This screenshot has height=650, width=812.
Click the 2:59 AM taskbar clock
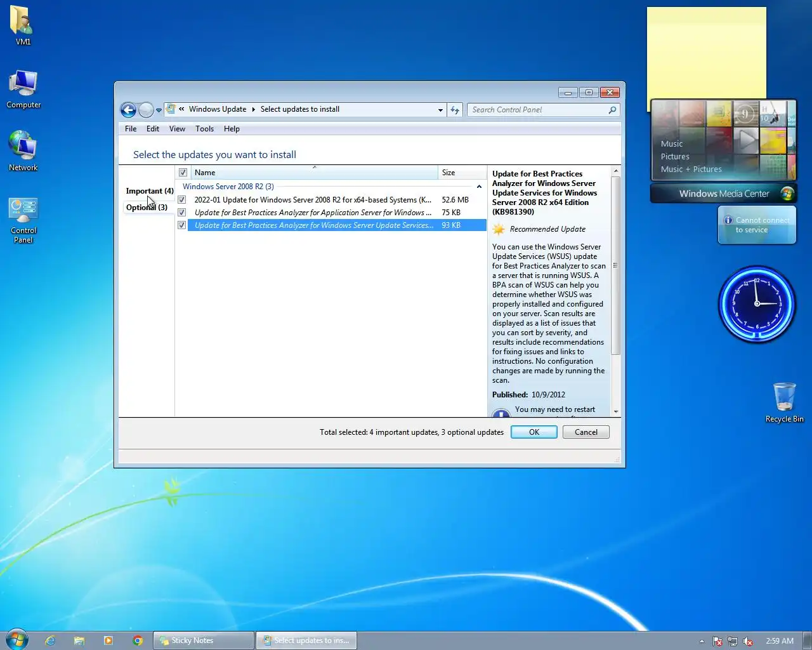click(x=780, y=641)
